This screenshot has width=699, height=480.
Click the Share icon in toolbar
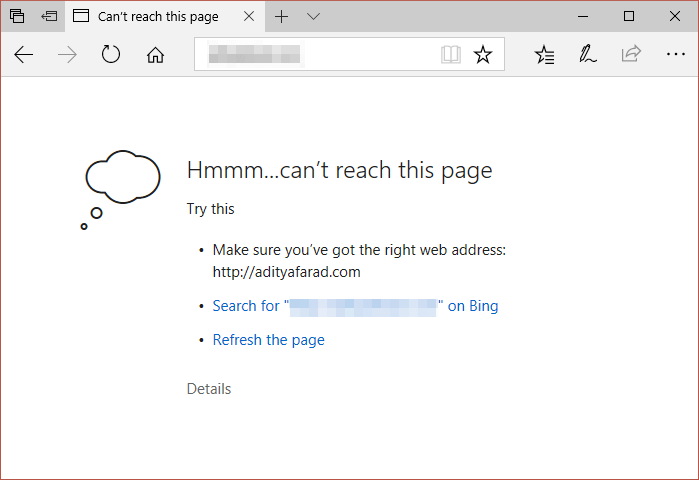pos(631,55)
